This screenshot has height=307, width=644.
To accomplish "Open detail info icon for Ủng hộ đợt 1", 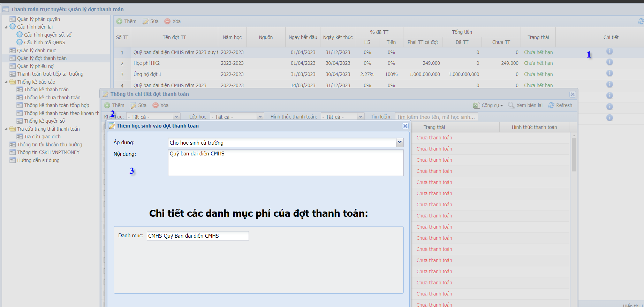I will [609, 74].
